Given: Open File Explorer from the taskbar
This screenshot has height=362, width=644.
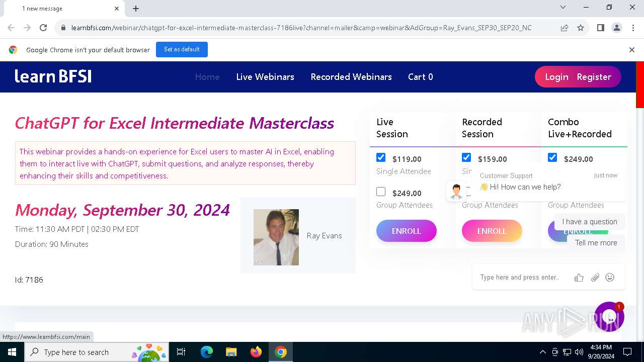Looking at the screenshot, I should pos(231,352).
